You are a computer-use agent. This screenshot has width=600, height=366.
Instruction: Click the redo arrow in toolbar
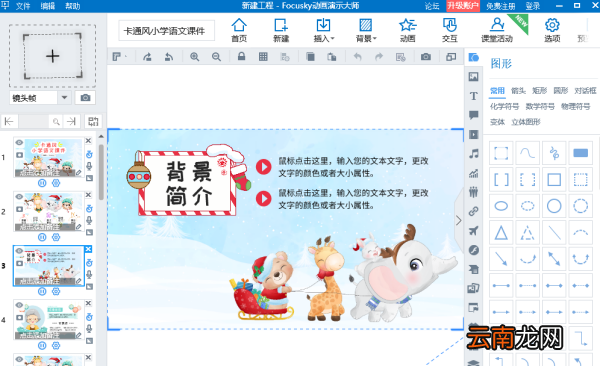click(379, 57)
